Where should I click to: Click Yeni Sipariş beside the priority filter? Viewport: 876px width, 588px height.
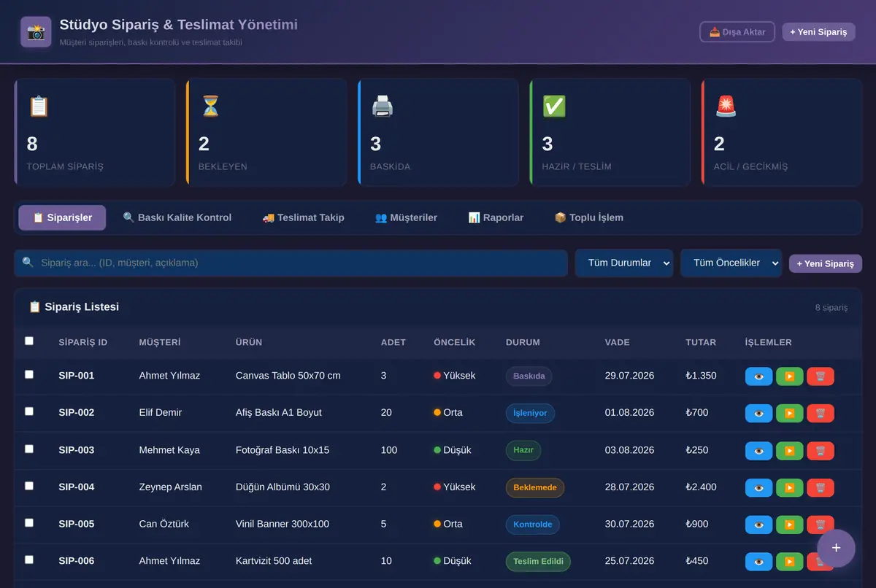826,263
